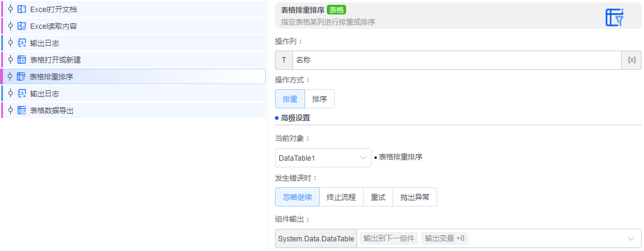Image resolution: width=644 pixels, height=251 pixels.
Task: Insert variable with the {x} button
Action: tap(632, 60)
